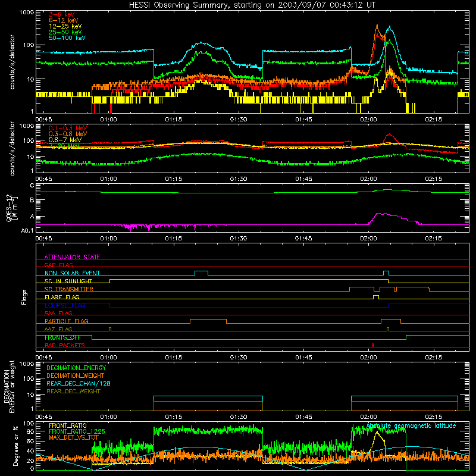Click the 0.1-0.3 MeV legend label
Screen dimensions: 476x476
pyautogui.click(x=68, y=128)
